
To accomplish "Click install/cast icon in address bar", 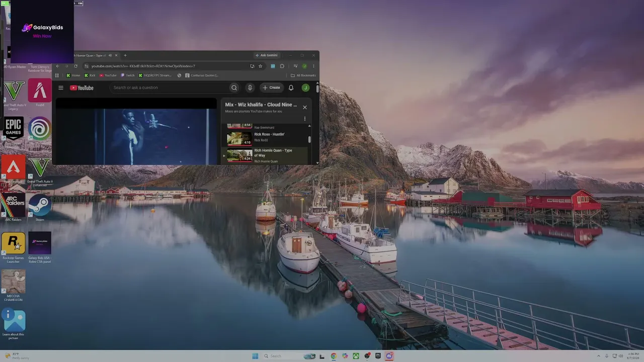I will click(252, 66).
